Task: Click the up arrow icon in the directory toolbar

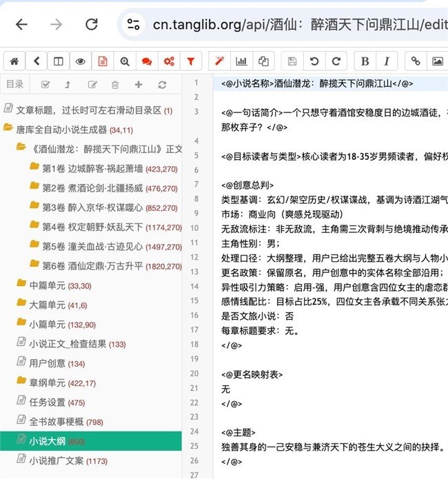Action: (x=68, y=85)
